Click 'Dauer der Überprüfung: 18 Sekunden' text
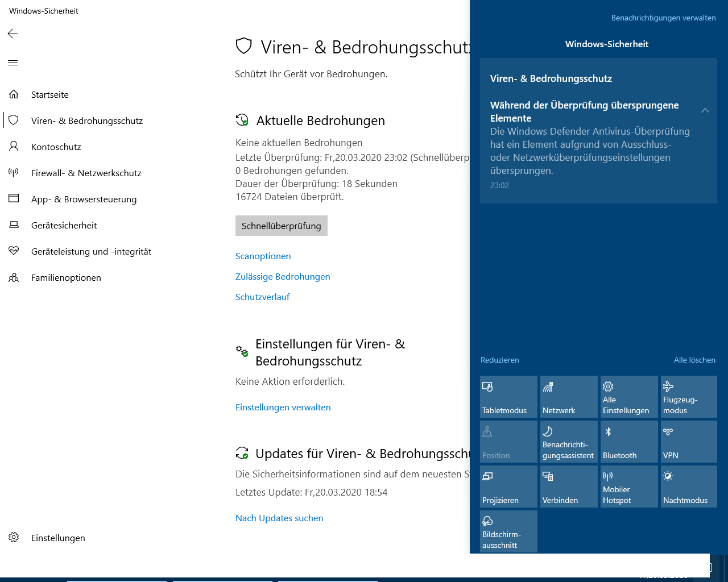Viewport: 728px width, 582px height. click(x=316, y=184)
